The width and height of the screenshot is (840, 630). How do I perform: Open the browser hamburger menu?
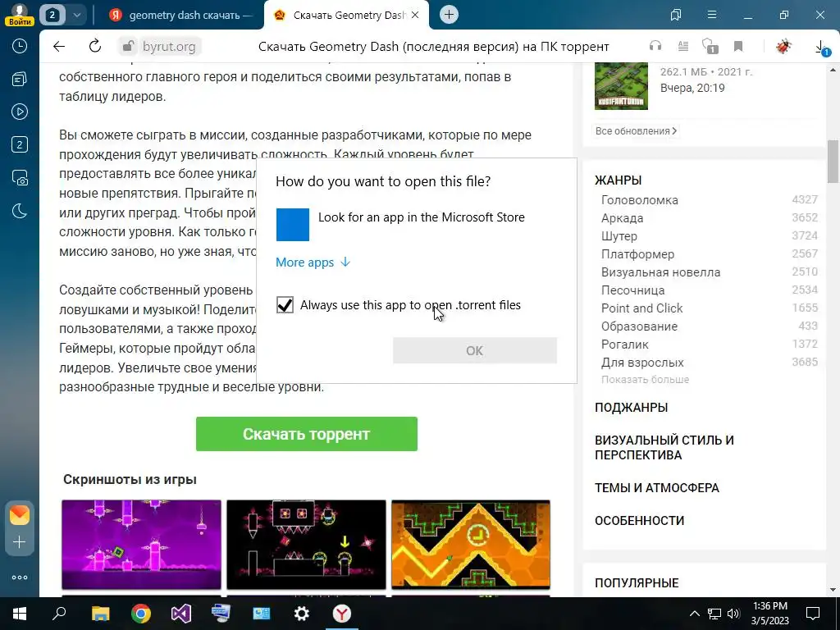point(712,15)
